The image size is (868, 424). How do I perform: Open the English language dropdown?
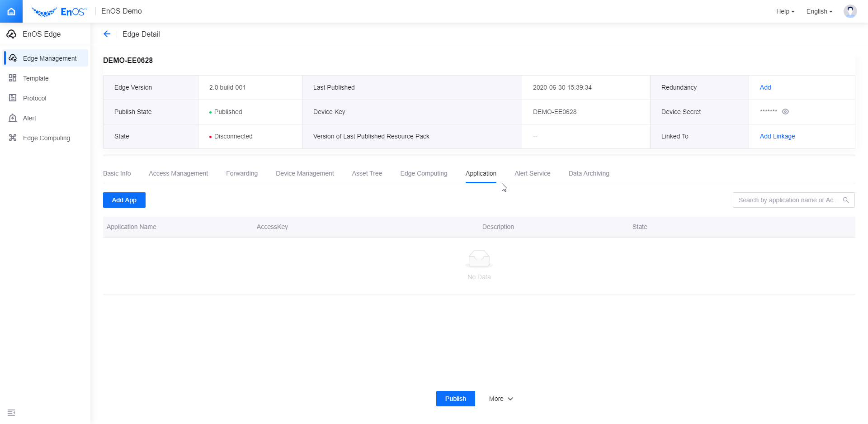[819, 11]
